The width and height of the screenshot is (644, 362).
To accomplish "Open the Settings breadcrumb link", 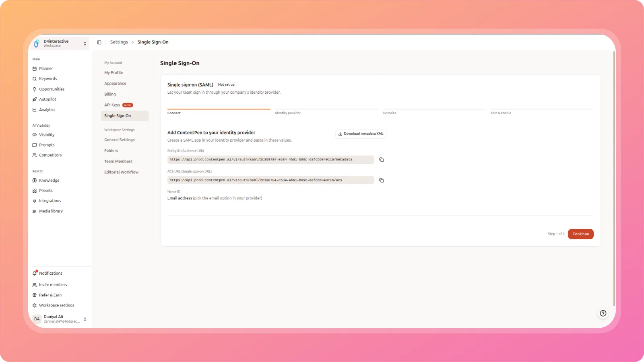I will 119,42.
